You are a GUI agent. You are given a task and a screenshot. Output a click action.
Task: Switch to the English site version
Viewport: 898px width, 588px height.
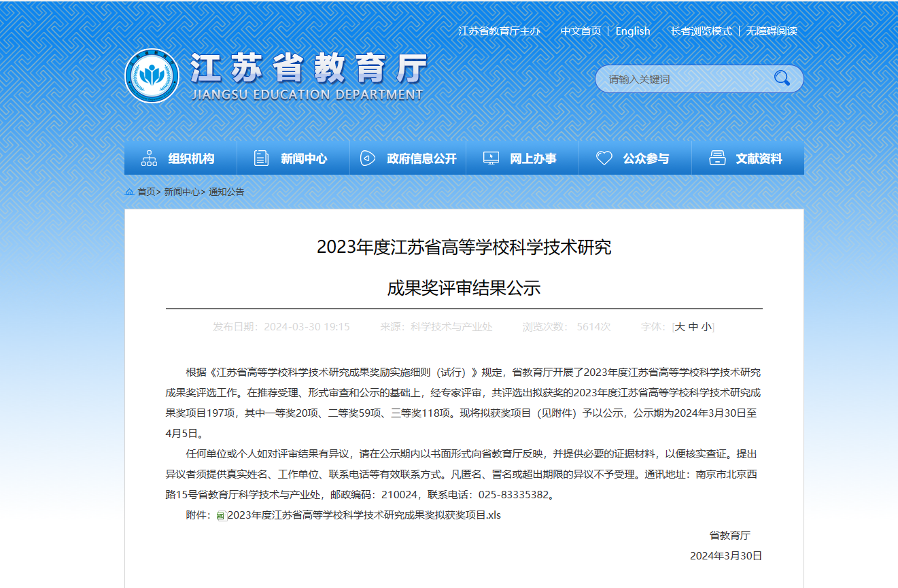(x=633, y=31)
